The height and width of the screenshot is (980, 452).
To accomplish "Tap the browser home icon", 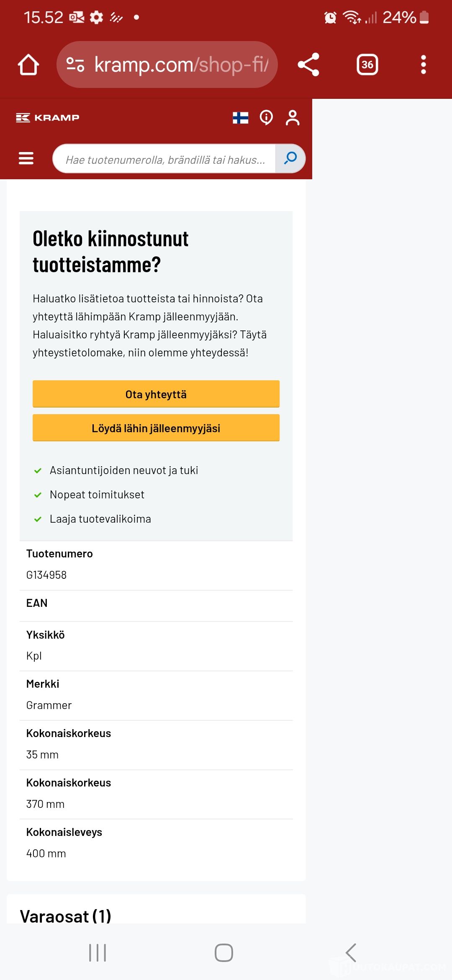I will click(28, 65).
